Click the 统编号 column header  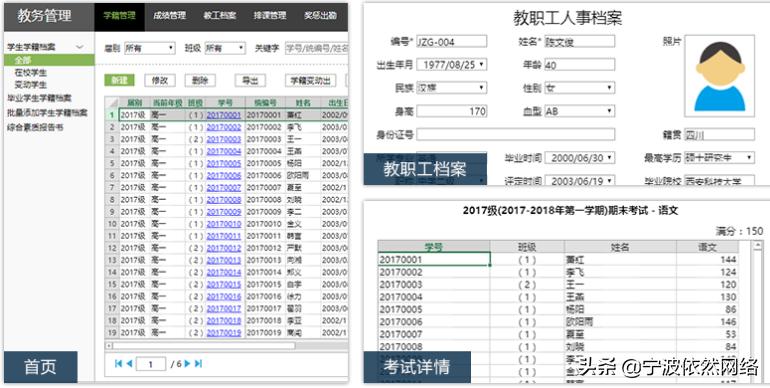265,103
